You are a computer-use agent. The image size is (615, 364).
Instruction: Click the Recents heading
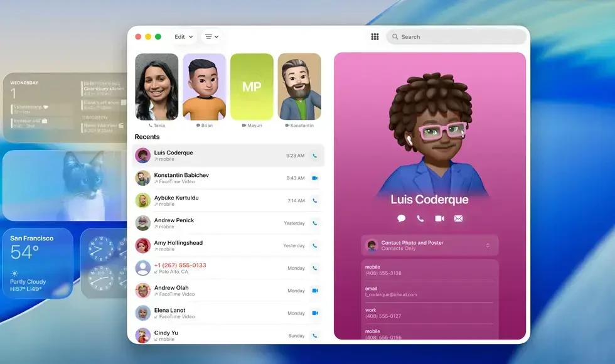(147, 137)
